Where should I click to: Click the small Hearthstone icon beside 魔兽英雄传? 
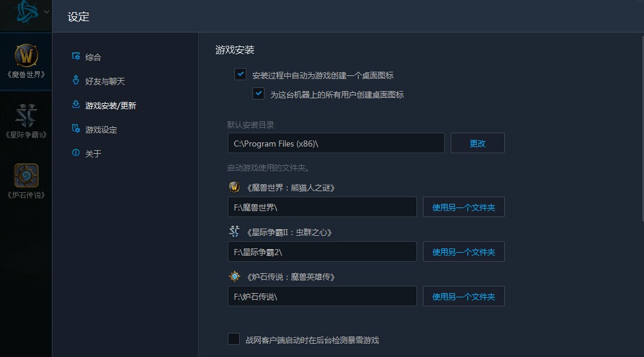pyautogui.click(x=234, y=276)
